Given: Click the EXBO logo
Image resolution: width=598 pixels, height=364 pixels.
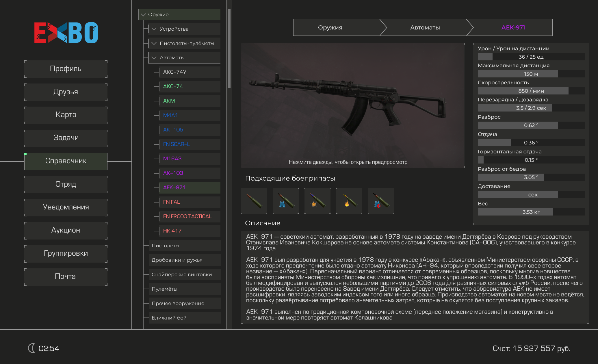Looking at the screenshot, I should pos(66,33).
